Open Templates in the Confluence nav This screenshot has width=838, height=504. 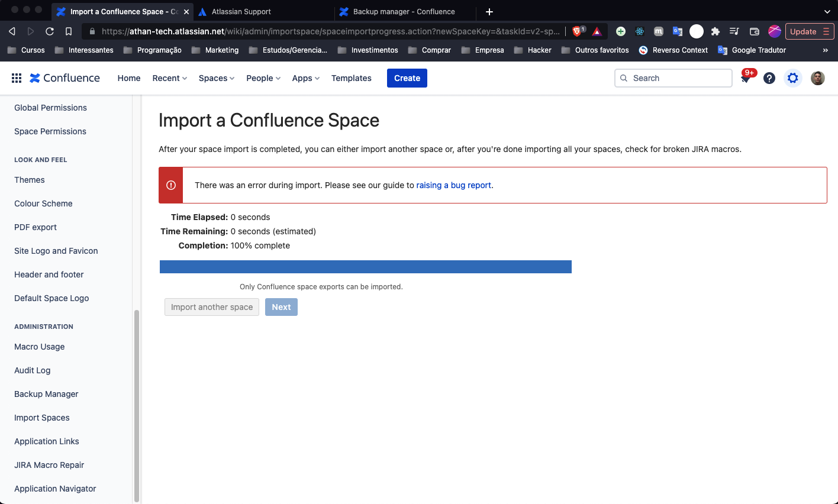tap(352, 78)
